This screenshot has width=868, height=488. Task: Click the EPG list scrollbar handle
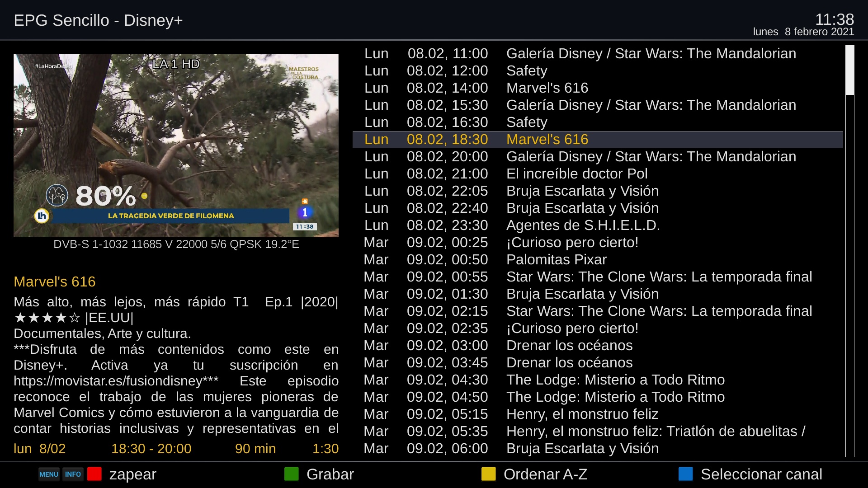click(850, 70)
